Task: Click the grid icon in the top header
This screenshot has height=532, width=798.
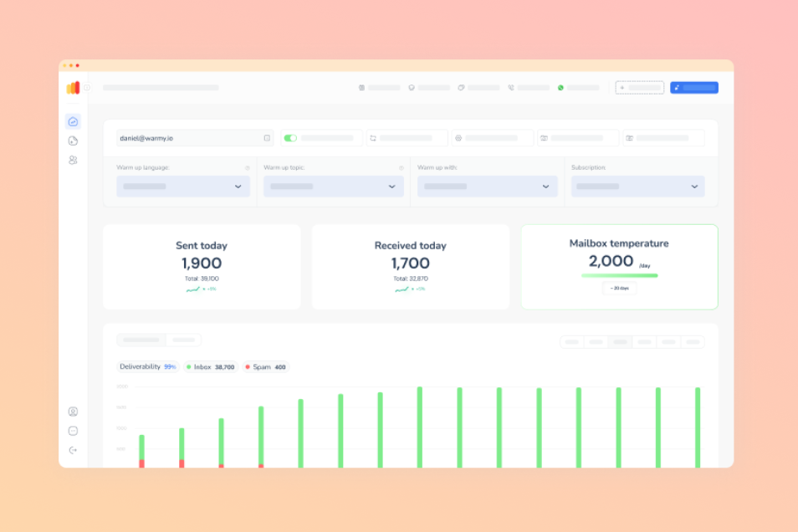Action: pos(362,88)
